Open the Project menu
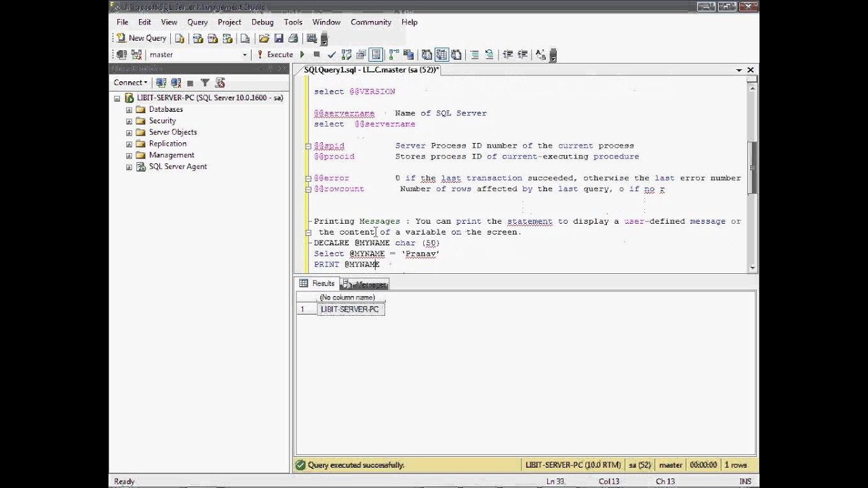Image resolution: width=868 pixels, height=488 pixels. (229, 22)
